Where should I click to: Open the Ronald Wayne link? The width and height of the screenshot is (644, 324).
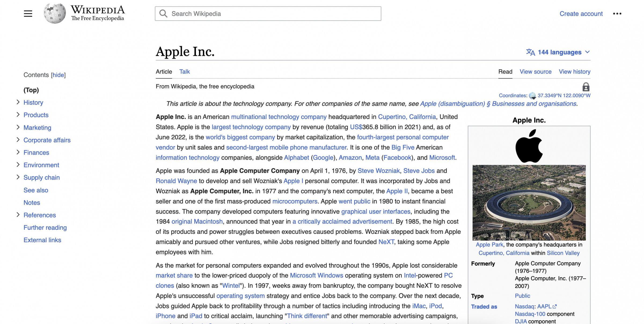(176, 181)
